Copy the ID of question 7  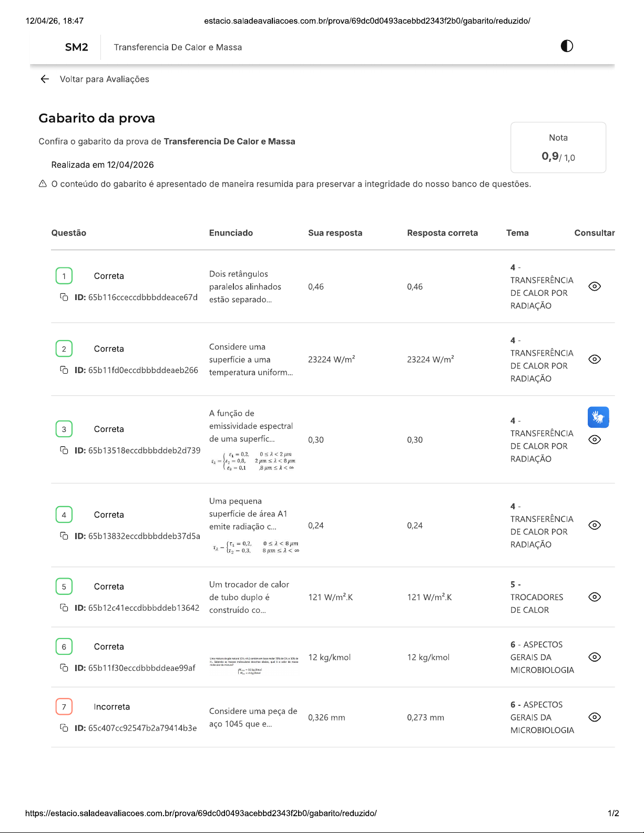pos(64,728)
